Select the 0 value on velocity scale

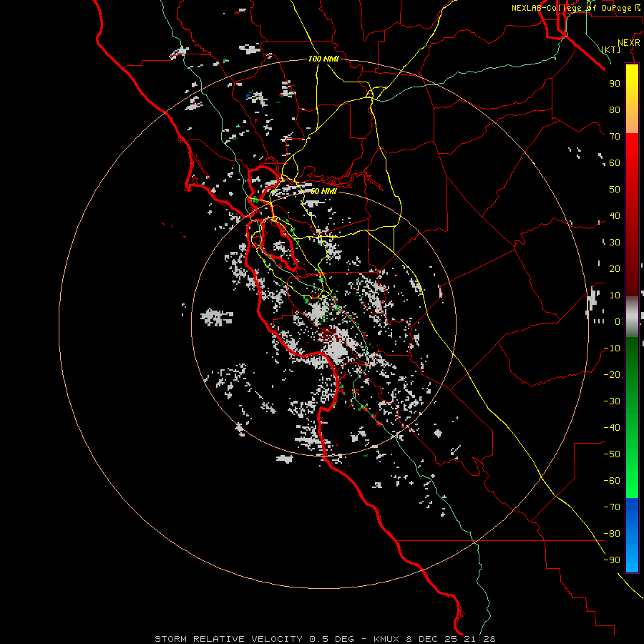pos(618,321)
